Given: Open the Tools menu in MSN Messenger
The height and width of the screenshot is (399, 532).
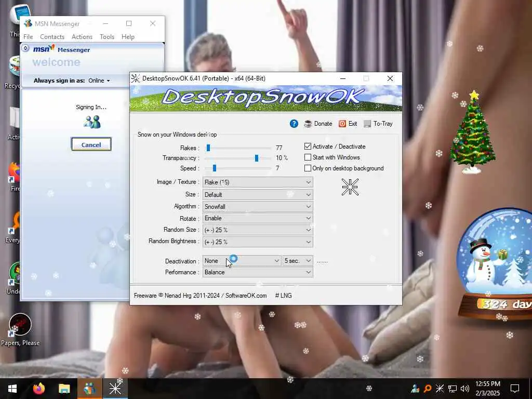Looking at the screenshot, I should tap(107, 37).
